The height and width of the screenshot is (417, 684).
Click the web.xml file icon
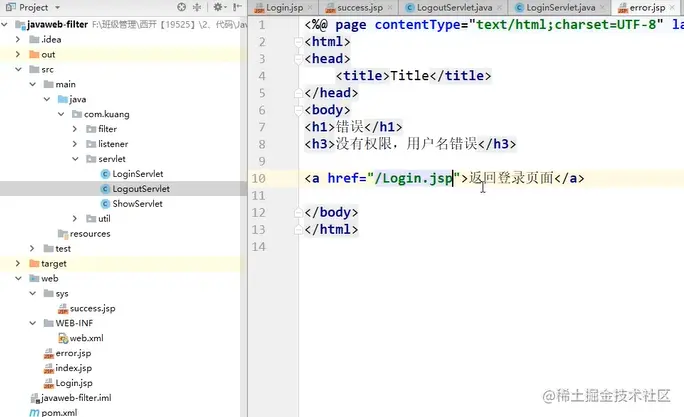coord(63,338)
